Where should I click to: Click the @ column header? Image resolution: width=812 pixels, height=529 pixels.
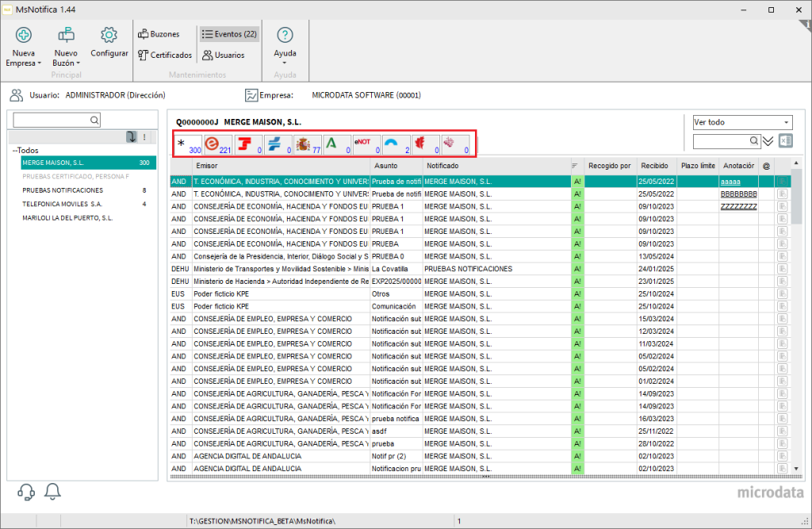click(767, 166)
